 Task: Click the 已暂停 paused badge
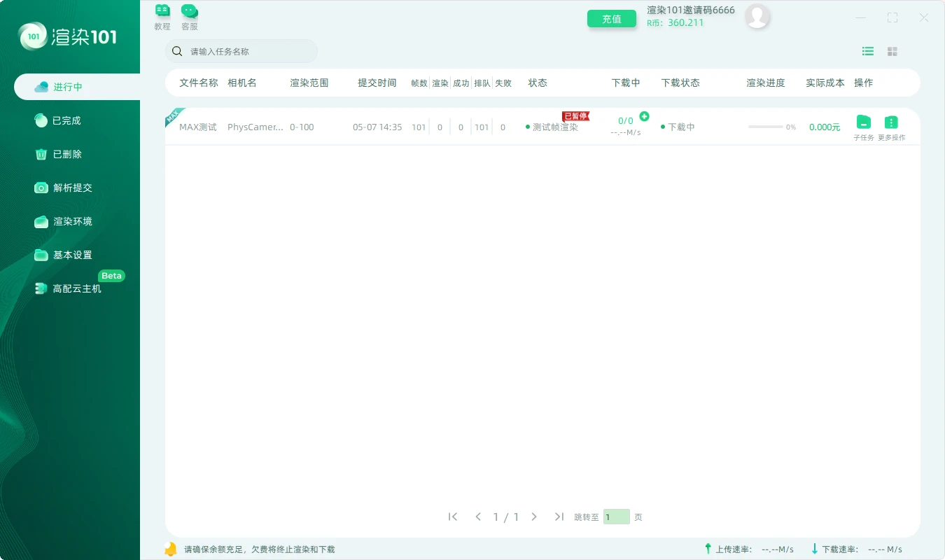coord(575,116)
